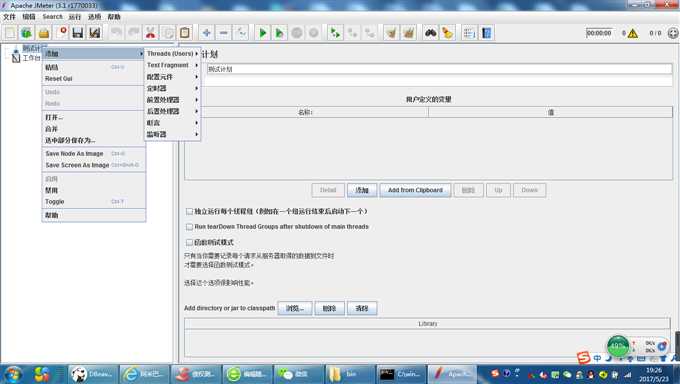Click the Windows Start button

(x=13, y=374)
